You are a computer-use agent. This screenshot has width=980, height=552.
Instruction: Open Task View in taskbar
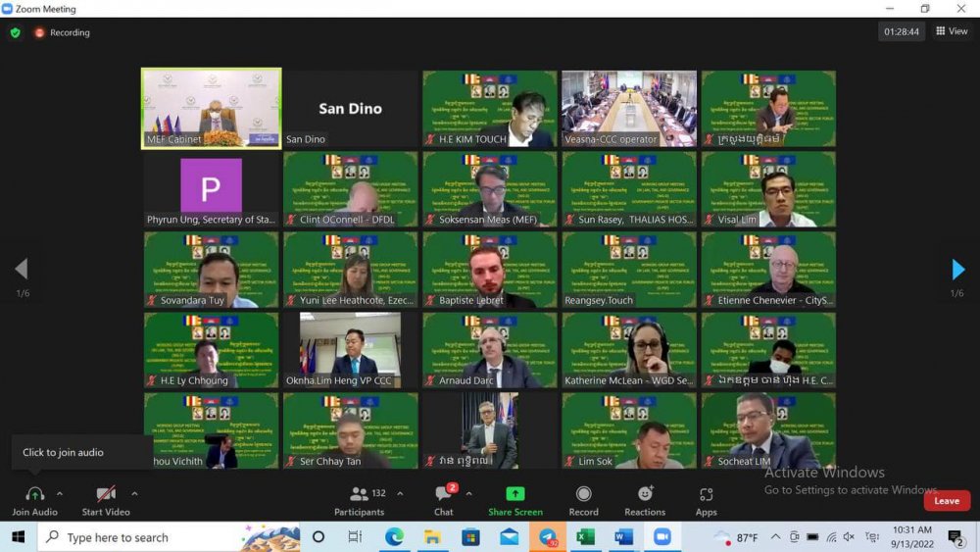point(355,537)
